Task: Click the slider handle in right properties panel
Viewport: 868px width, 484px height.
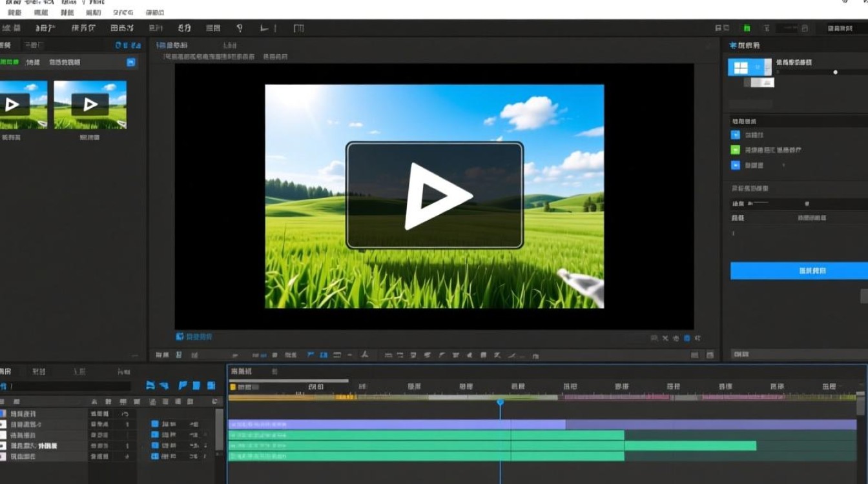Action: pos(835,72)
